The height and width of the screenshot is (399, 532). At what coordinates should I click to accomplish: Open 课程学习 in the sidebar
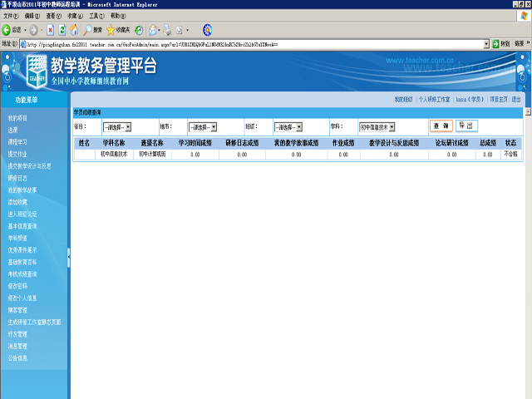[17, 141]
